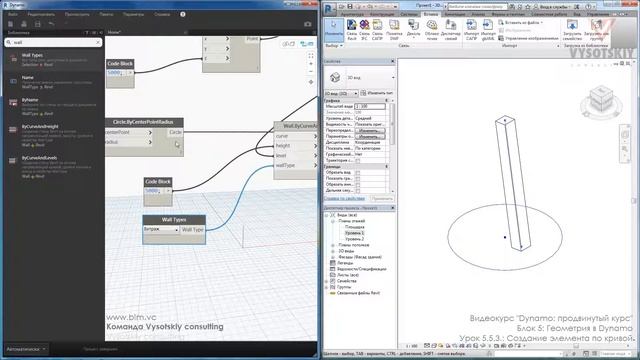Click the Link IFC icon in ribbon
Image resolution: width=640 pixels, height=360 pixels.
[x=364, y=30]
